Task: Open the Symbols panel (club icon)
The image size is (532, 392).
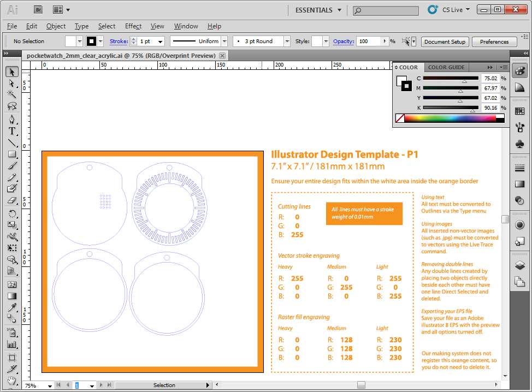Action: coord(519,144)
